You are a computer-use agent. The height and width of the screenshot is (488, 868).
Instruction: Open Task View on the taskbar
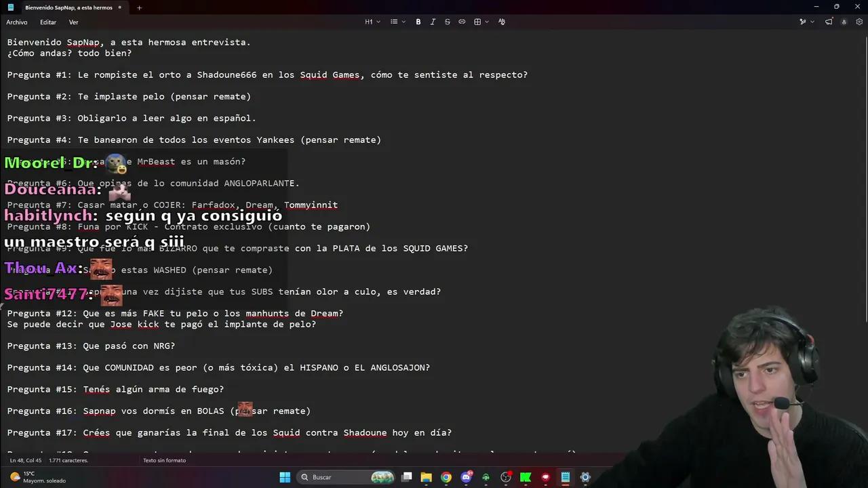pyautogui.click(x=407, y=477)
